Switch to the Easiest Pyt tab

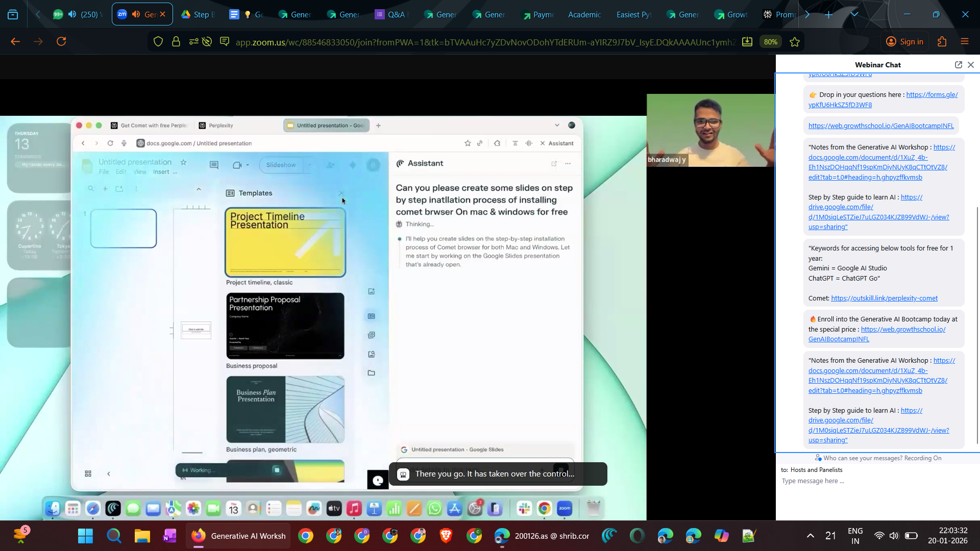(634, 14)
